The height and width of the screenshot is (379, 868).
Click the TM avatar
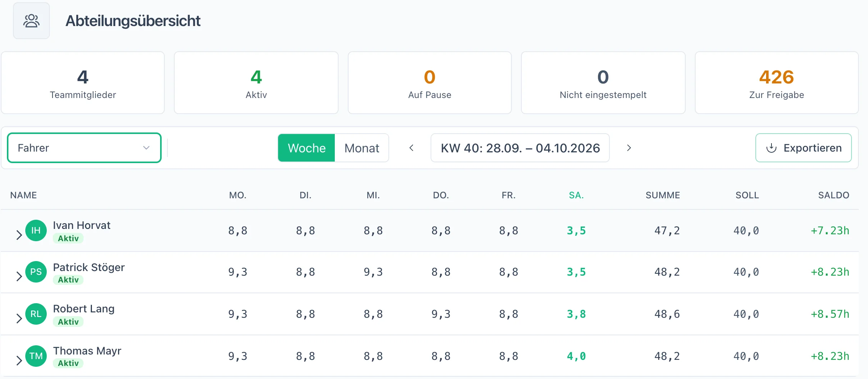point(36,356)
